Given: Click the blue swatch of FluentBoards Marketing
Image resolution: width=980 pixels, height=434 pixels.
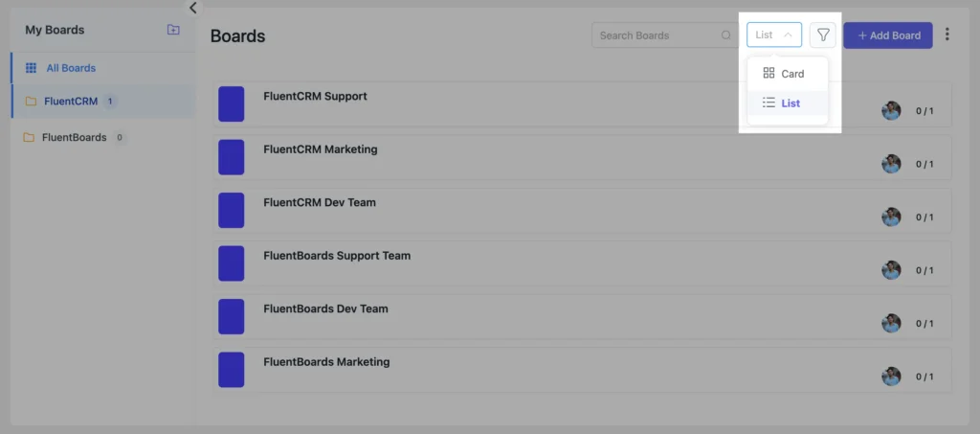Looking at the screenshot, I should coord(232,370).
